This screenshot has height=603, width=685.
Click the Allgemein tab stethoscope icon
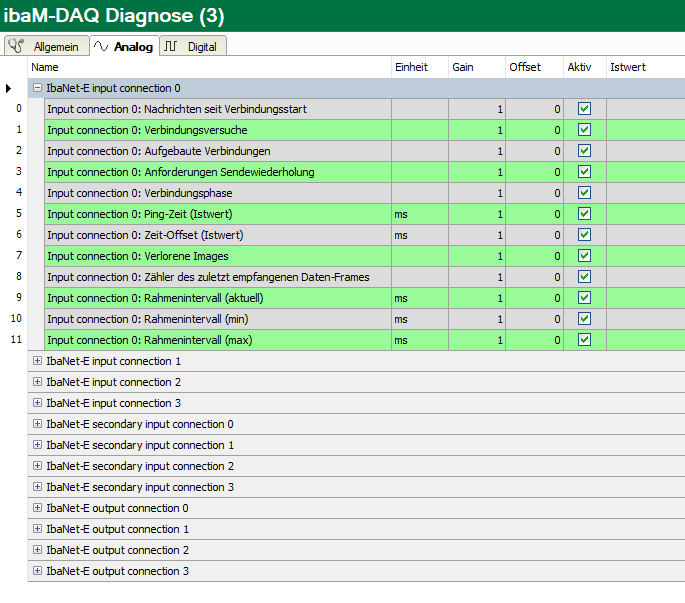16,46
